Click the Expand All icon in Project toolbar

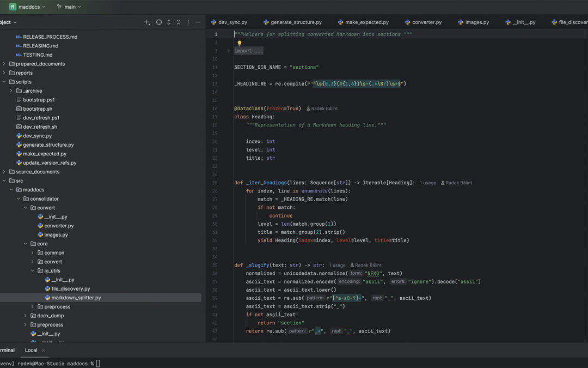point(169,22)
